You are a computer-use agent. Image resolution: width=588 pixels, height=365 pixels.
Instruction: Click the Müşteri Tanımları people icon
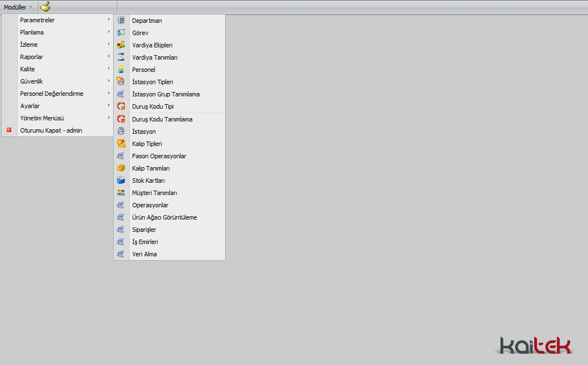(x=121, y=193)
